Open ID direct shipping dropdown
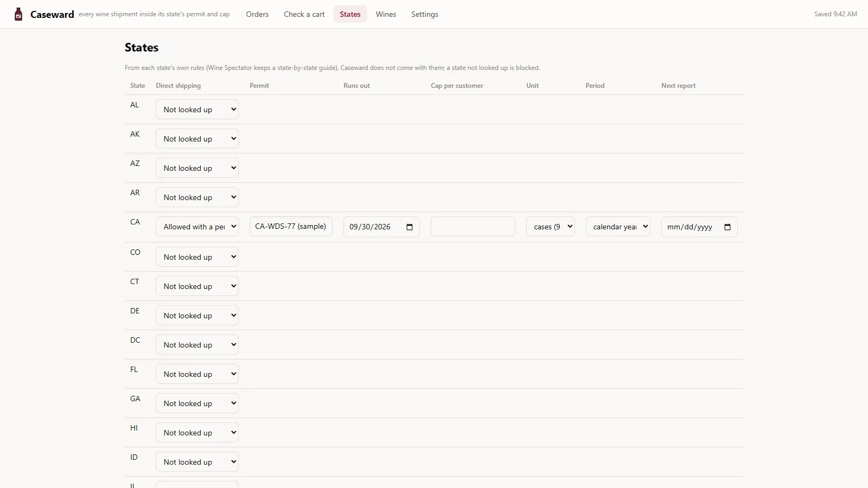Image resolution: width=868 pixels, height=488 pixels. [x=197, y=462]
